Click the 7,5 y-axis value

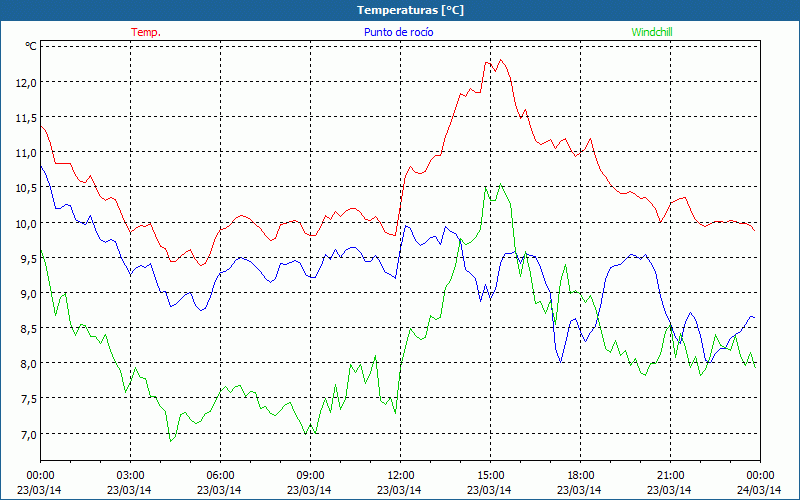tap(29, 399)
